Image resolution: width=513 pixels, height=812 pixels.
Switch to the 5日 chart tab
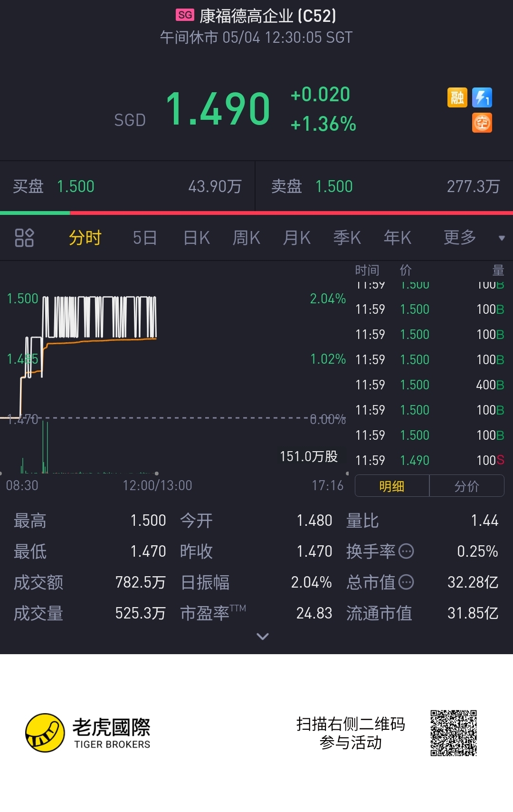click(x=144, y=237)
